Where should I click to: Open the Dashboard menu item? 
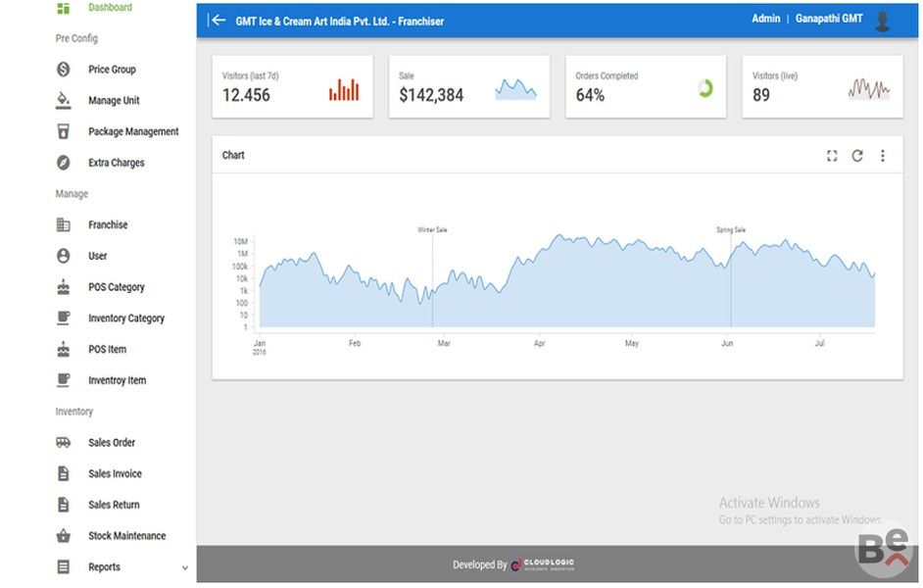pyautogui.click(x=110, y=8)
